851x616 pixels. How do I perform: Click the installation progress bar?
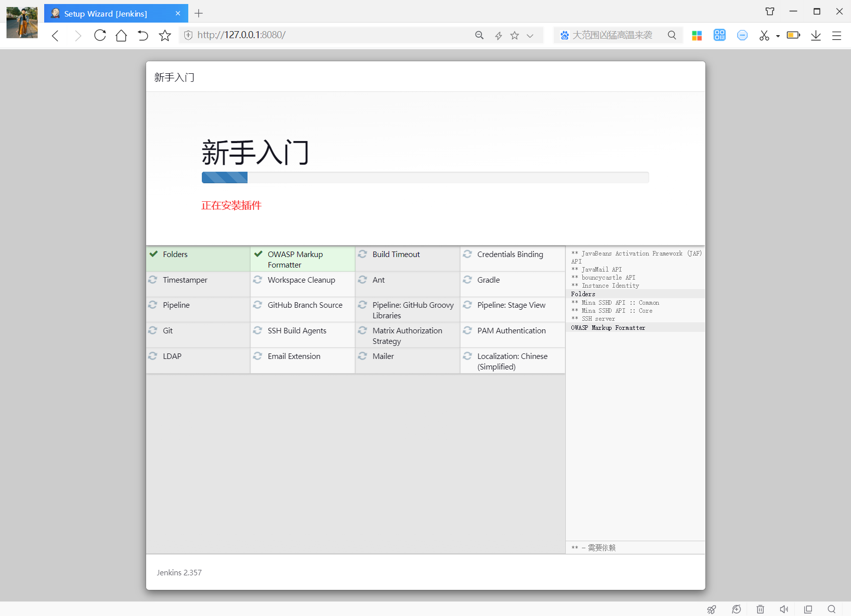click(425, 177)
